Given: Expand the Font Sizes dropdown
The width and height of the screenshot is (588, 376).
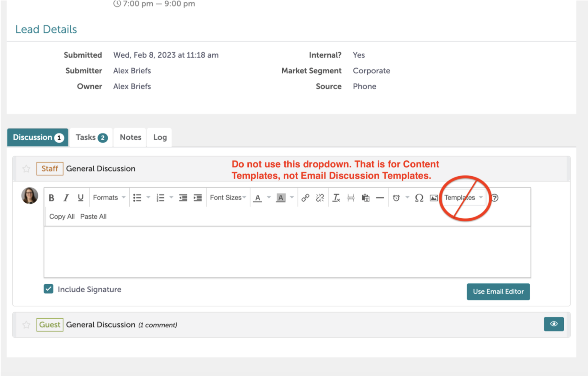Looking at the screenshot, I should 228,198.
